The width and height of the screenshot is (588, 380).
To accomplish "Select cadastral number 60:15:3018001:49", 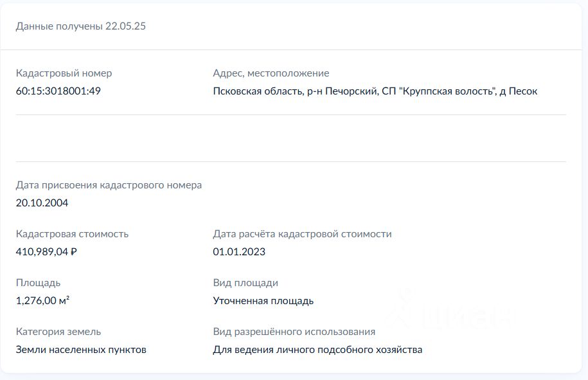I will [58, 91].
